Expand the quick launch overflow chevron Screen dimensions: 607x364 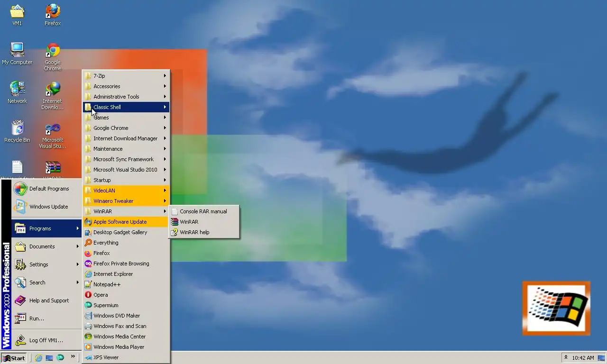point(73,357)
